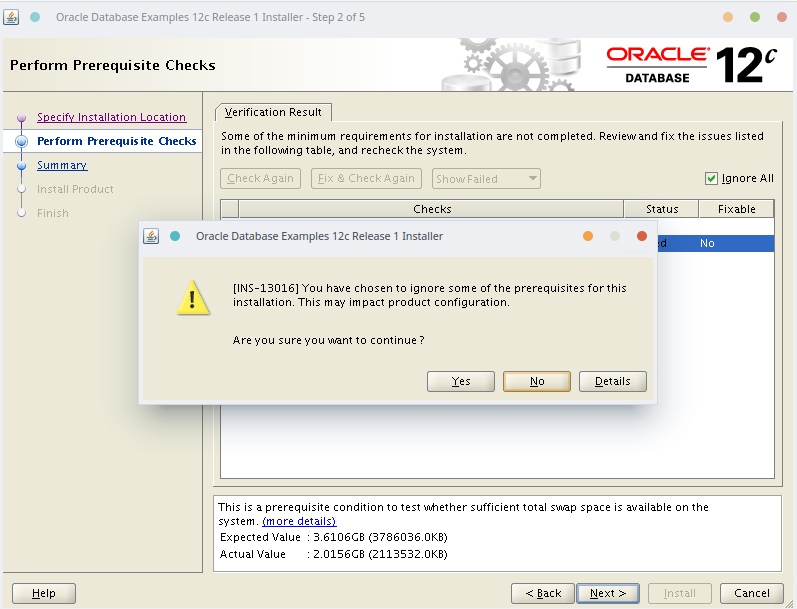
Task: Open the Summary step link
Action: (x=62, y=165)
